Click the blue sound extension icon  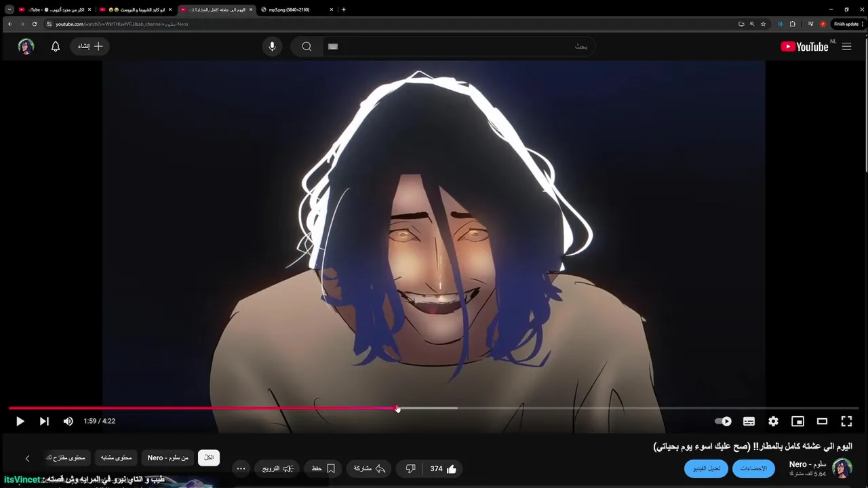tap(780, 24)
